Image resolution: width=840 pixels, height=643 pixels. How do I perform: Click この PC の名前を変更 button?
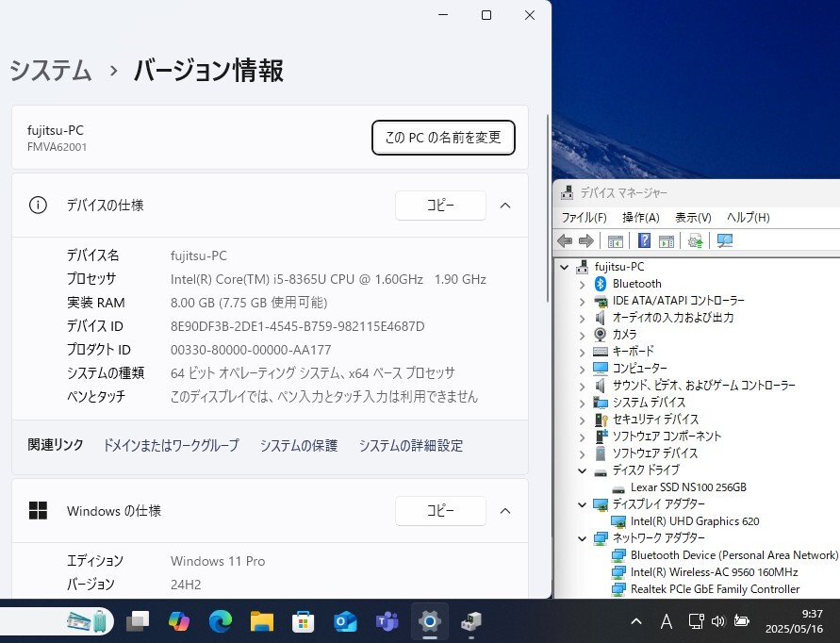pyautogui.click(x=443, y=138)
